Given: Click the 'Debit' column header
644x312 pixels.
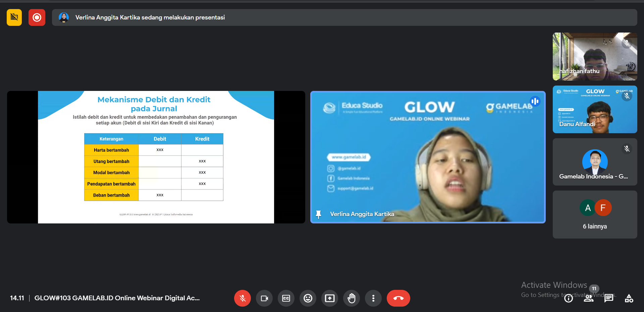Looking at the screenshot, I should pyautogui.click(x=160, y=139).
